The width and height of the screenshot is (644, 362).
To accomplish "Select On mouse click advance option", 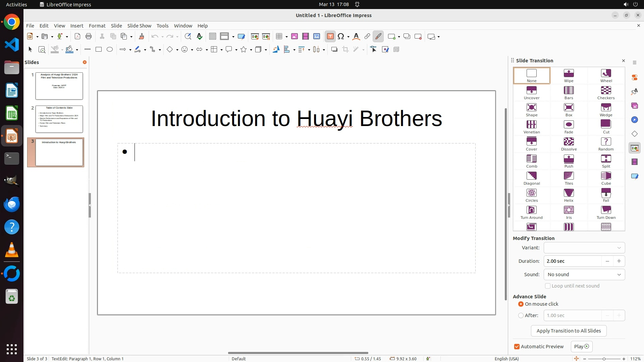I will point(521,304).
